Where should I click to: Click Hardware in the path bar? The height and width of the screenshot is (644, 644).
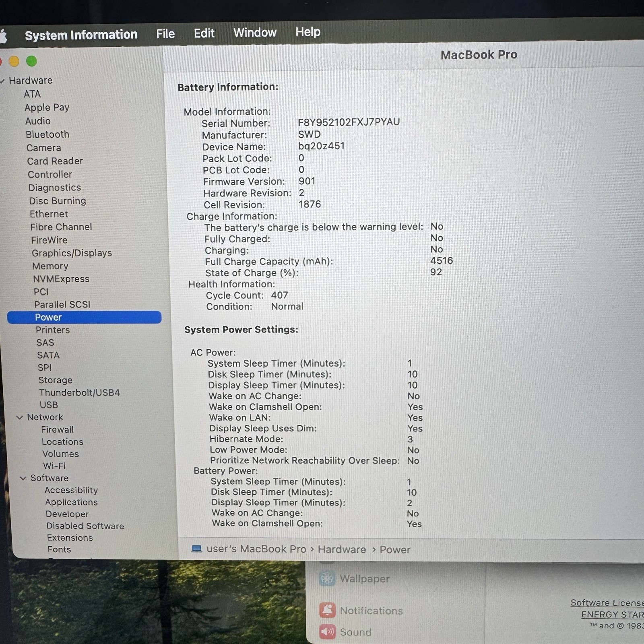[x=342, y=549]
